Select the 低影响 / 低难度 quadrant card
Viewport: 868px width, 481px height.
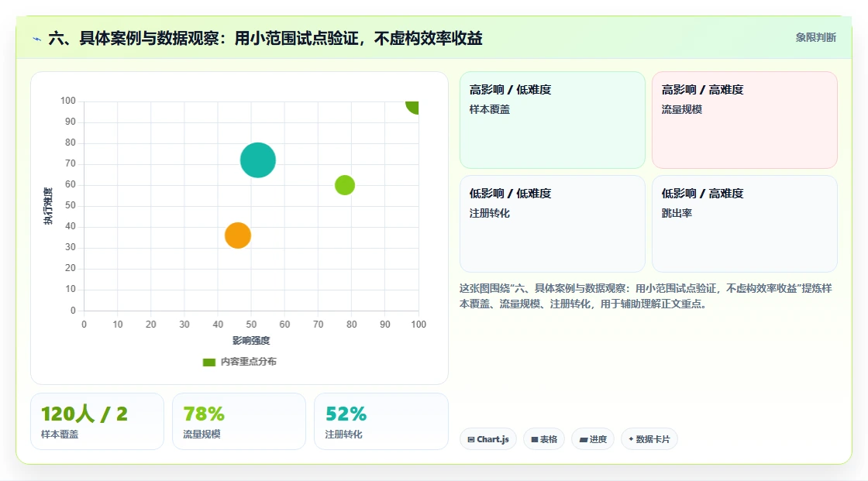click(553, 224)
